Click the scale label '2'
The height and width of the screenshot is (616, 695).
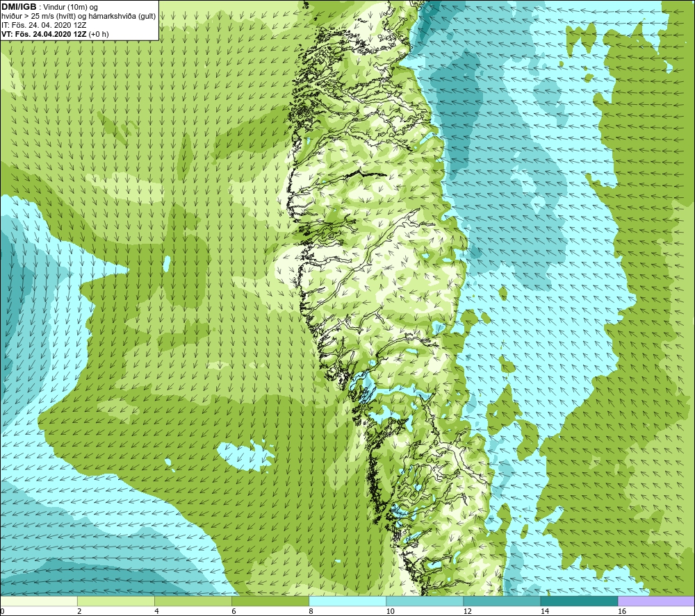pyautogui.click(x=79, y=611)
